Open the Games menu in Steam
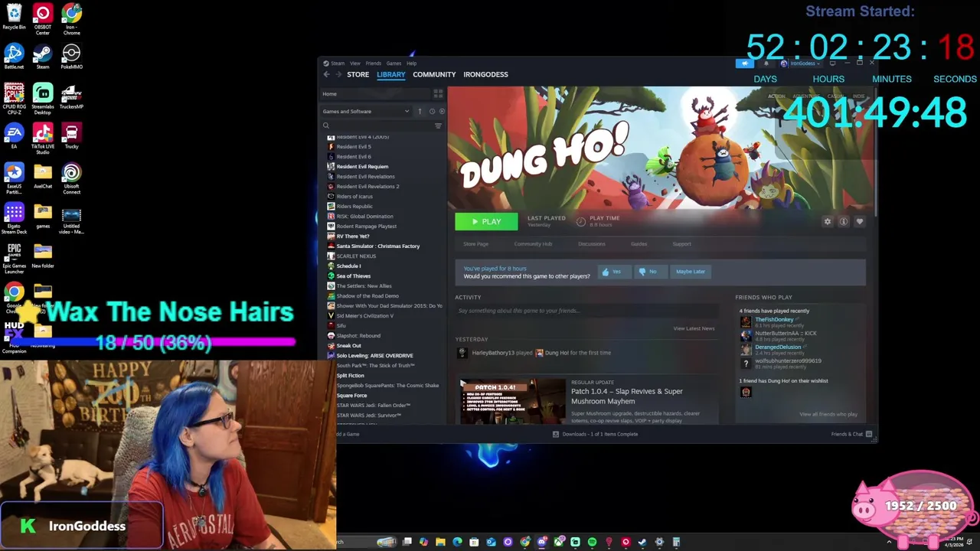980x551 pixels. point(394,64)
